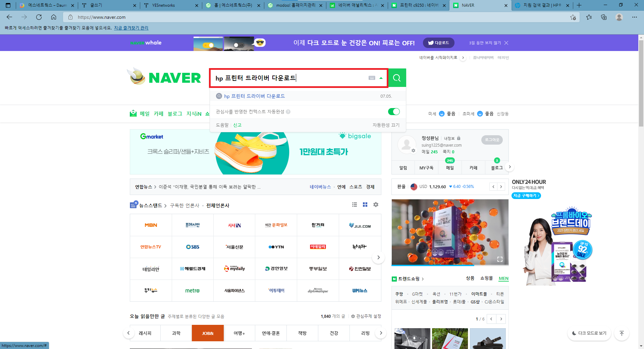The image size is (644, 349).
Task: Collapse the autocomplete arrow in search box
Action: click(x=381, y=78)
